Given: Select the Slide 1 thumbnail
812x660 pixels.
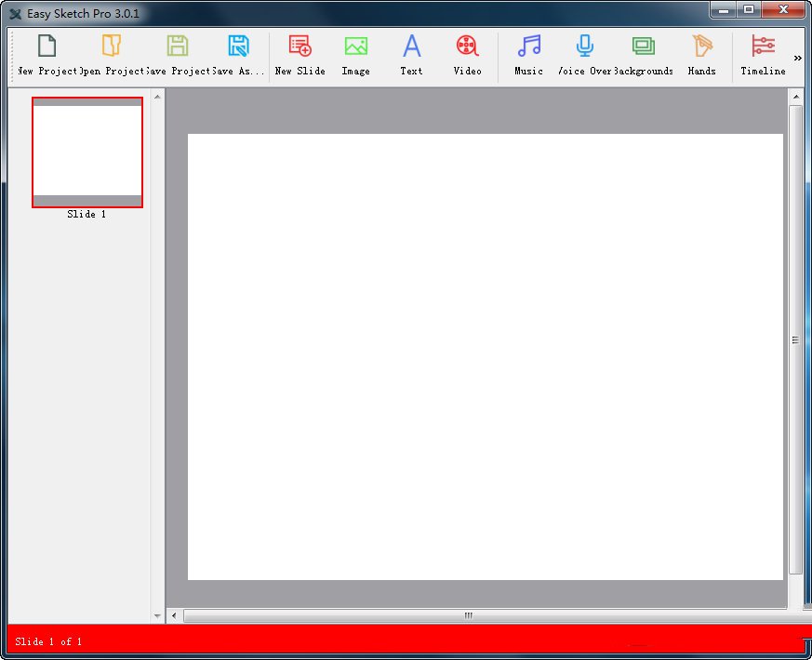Looking at the screenshot, I should 87,152.
